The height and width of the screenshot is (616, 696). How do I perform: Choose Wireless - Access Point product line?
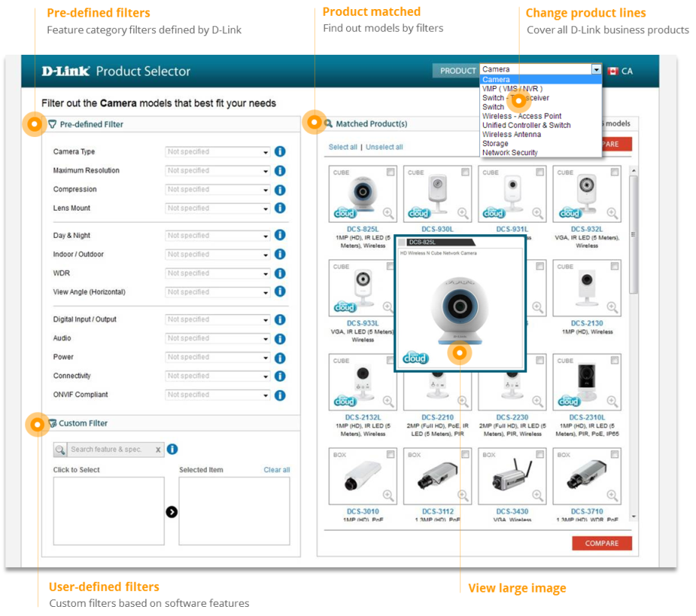pos(522,116)
